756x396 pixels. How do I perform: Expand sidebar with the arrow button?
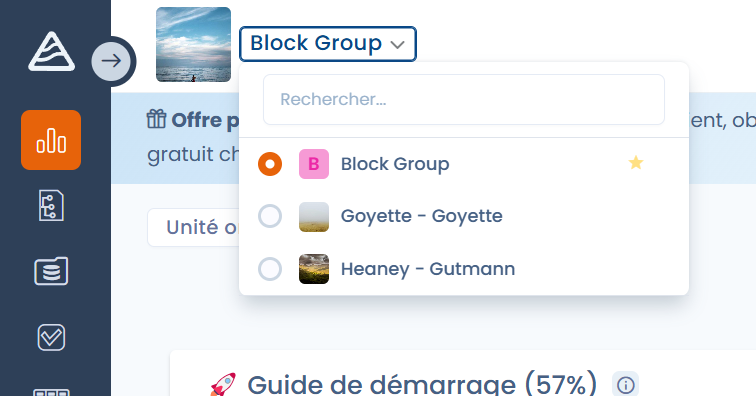[x=111, y=61]
